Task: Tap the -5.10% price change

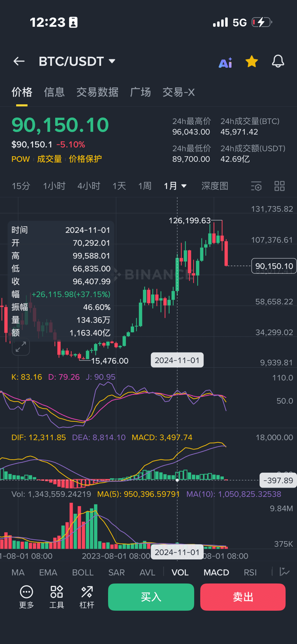Action: click(71, 145)
